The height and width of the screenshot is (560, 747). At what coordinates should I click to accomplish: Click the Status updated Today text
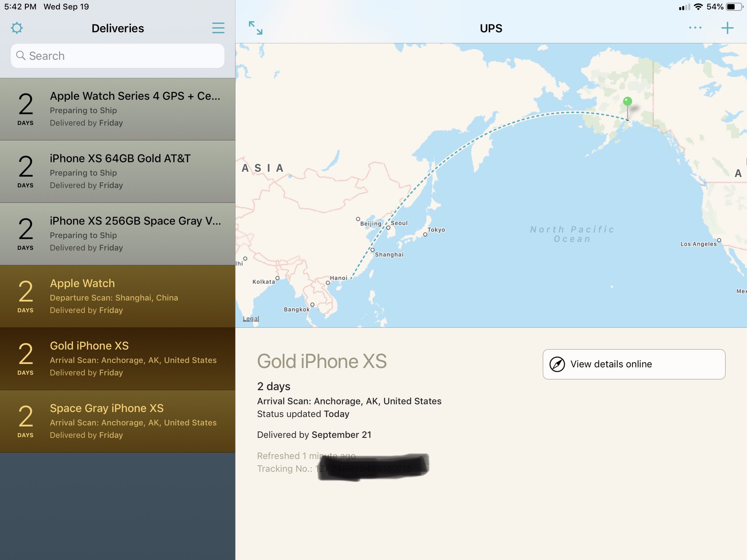pyautogui.click(x=303, y=414)
